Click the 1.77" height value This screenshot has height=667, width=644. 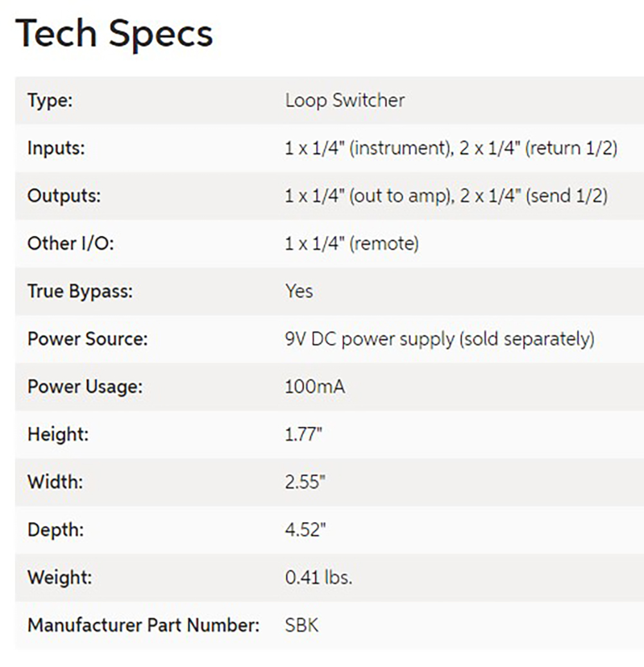tap(303, 435)
